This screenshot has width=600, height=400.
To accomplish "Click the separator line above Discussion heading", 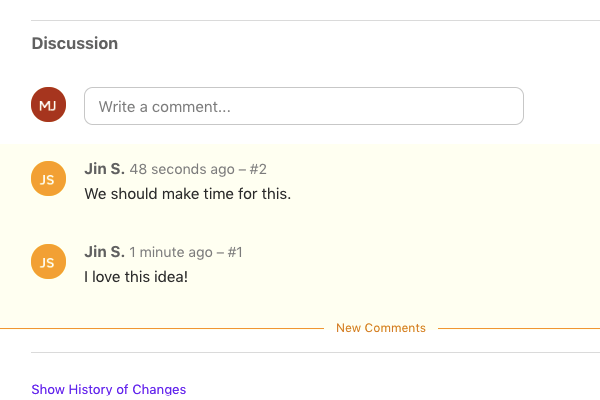I will [x=315, y=20].
